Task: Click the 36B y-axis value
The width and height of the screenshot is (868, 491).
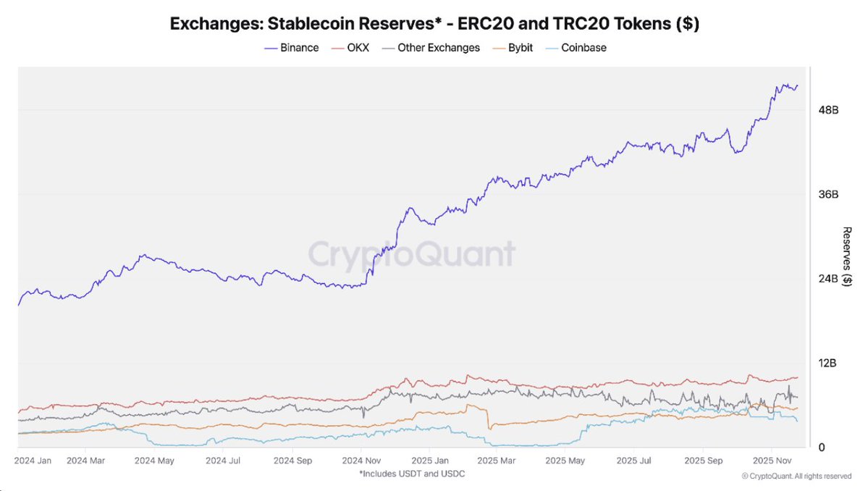Action: coord(828,195)
